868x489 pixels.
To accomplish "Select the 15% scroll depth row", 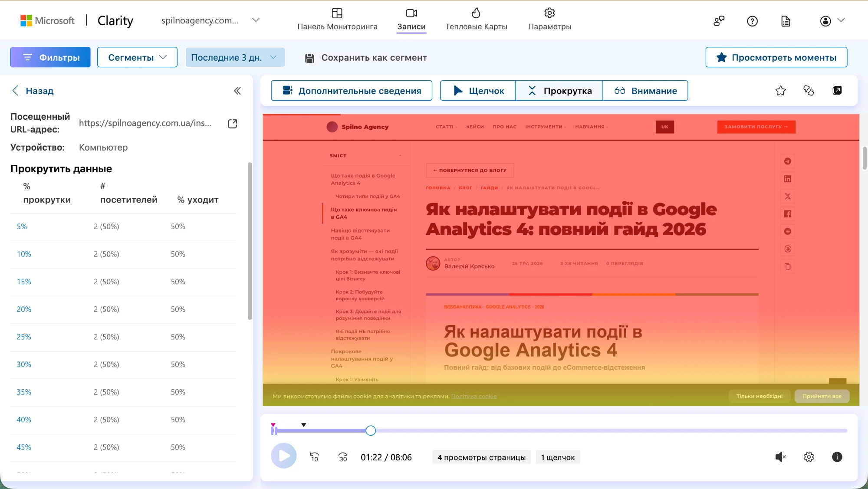I will click(x=123, y=282).
